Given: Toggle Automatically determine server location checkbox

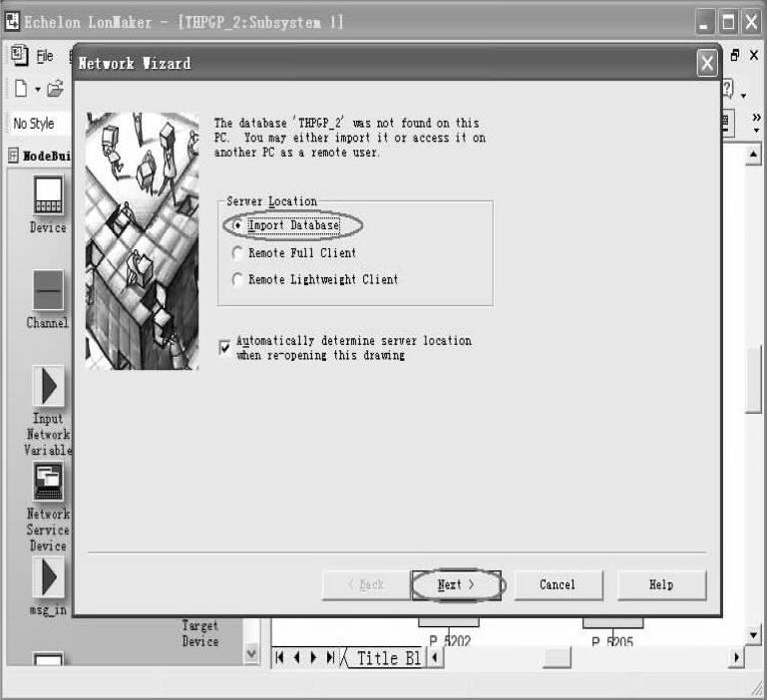Looking at the screenshot, I should (224, 347).
